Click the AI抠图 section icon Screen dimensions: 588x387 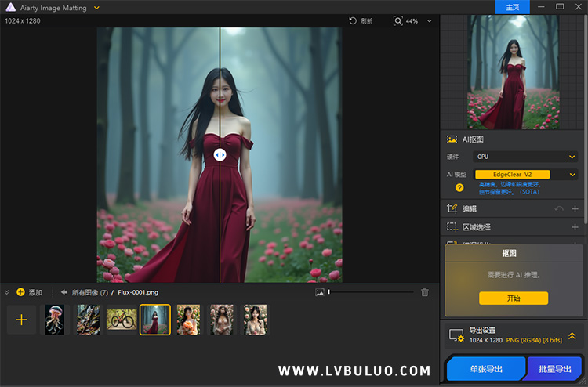[452, 139]
